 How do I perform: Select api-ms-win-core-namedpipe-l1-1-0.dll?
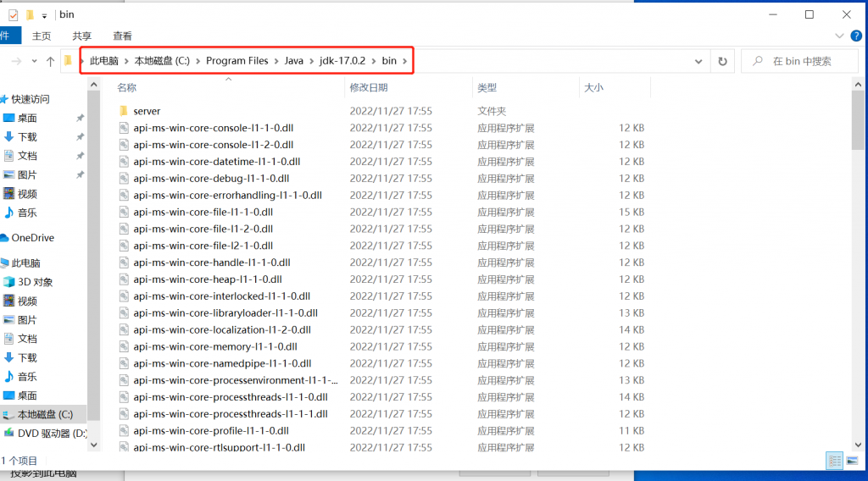coord(222,363)
